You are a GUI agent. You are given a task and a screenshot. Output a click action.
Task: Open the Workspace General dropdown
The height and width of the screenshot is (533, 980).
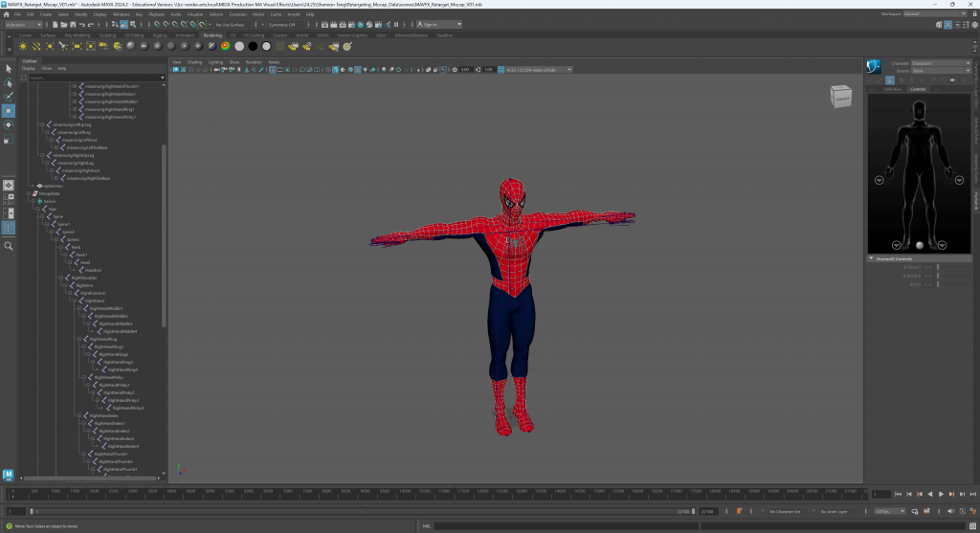click(935, 13)
